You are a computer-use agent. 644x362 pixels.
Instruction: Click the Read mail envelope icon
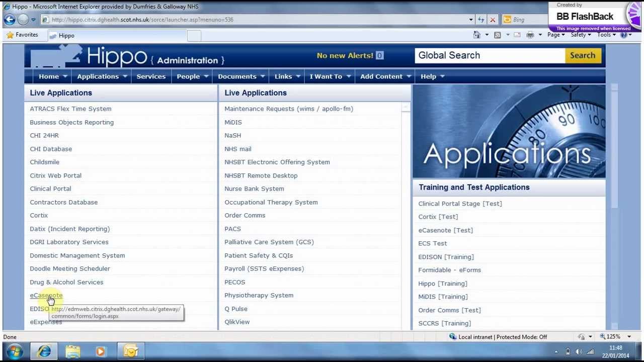(517, 35)
